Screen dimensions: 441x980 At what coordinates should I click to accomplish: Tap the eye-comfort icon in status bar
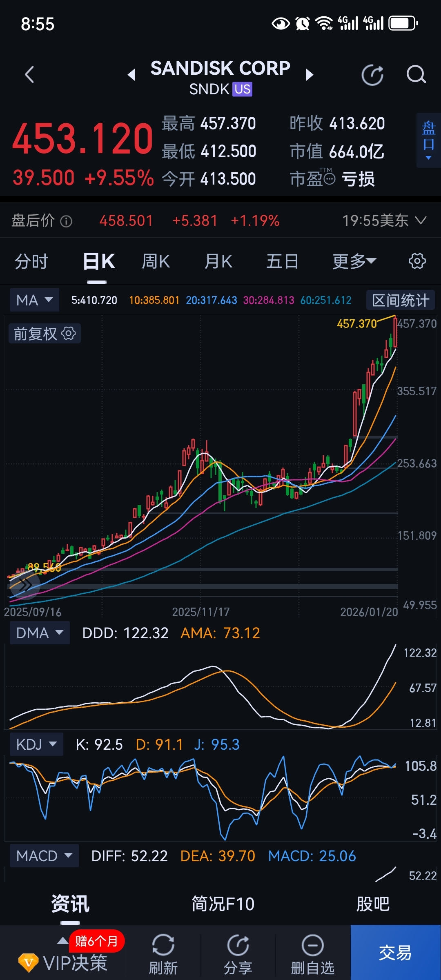point(281,23)
